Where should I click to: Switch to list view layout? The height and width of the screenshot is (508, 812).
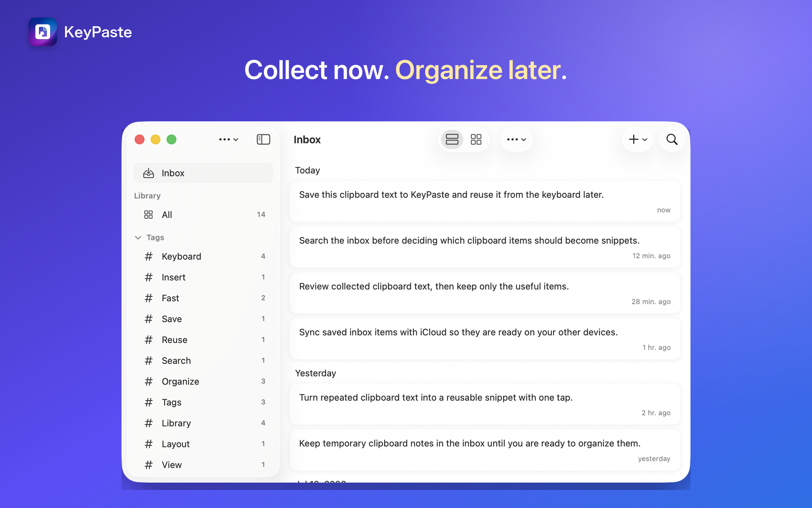click(452, 139)
